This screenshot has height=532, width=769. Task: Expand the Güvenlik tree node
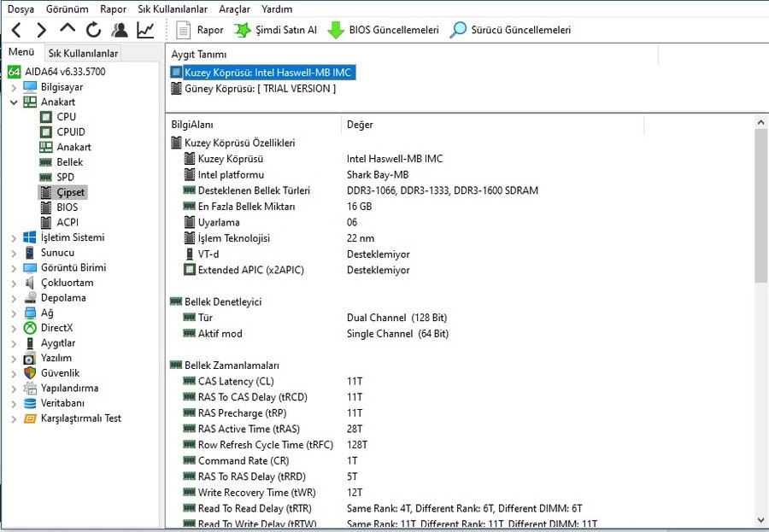click(x=14, y=374)
